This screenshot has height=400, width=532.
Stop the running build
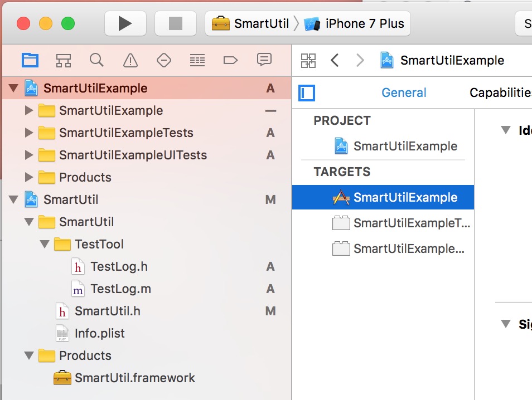(x=176, y=23)
